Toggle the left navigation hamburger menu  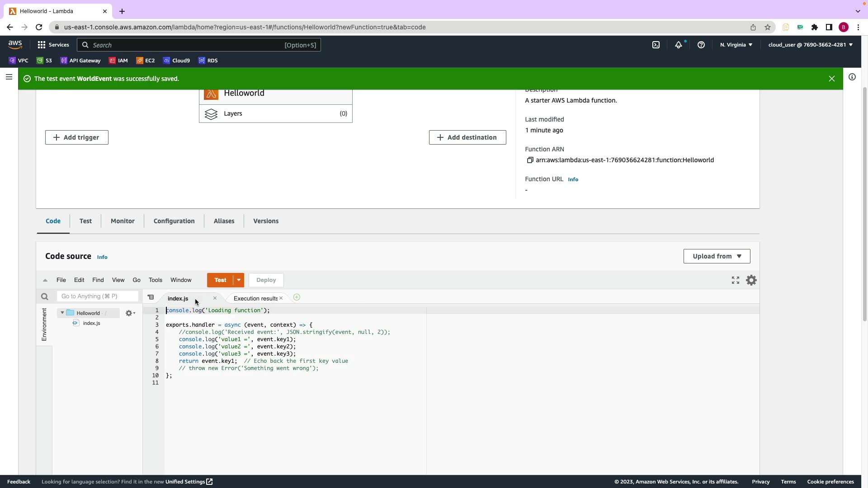(9, 77)
